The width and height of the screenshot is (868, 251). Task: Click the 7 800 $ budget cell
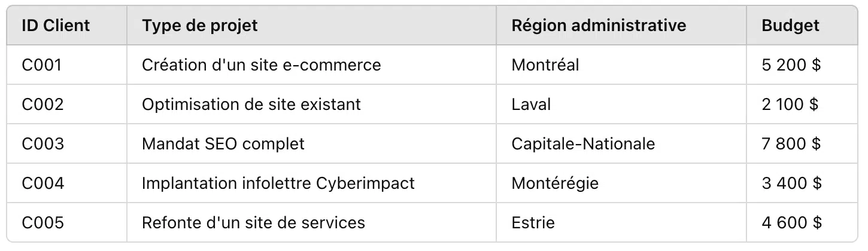point(804,143)
